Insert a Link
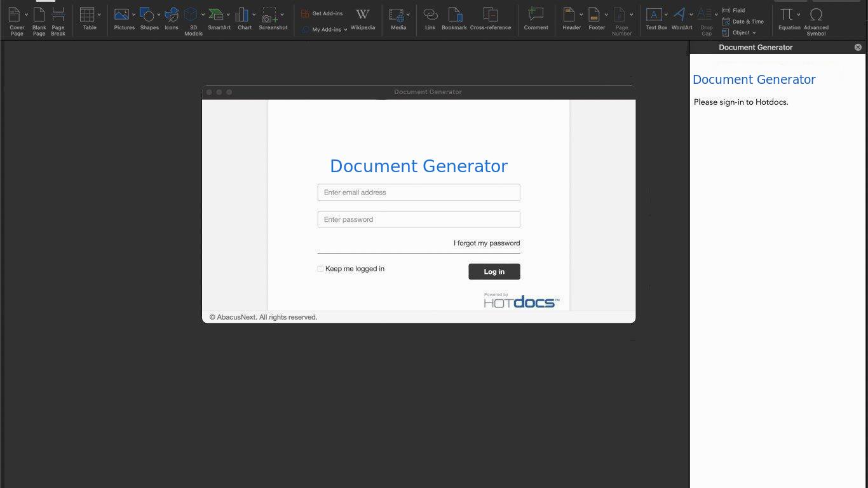 (430, 19)
